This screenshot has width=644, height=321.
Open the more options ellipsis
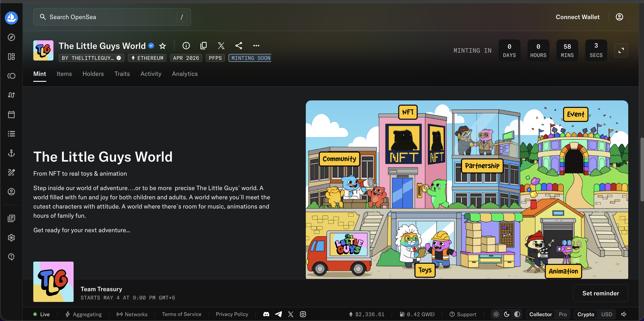pyautogui.click(x=256, y=46)
